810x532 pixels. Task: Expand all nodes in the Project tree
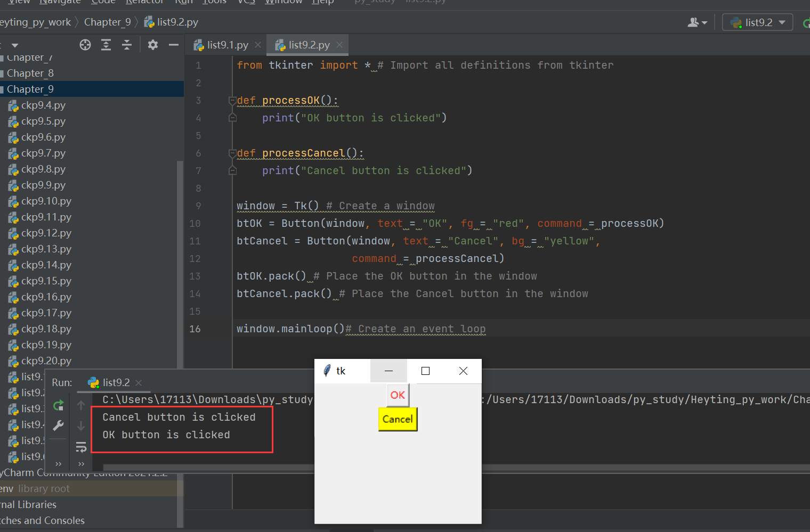pyautogui.click(x=106, y=45)
